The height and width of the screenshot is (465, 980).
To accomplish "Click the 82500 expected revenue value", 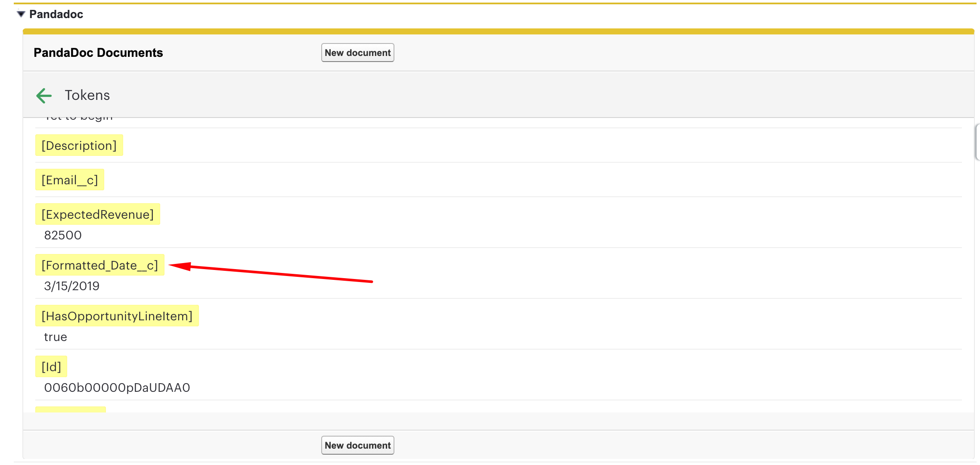I will pyautogui.click(x=63, y=235).
